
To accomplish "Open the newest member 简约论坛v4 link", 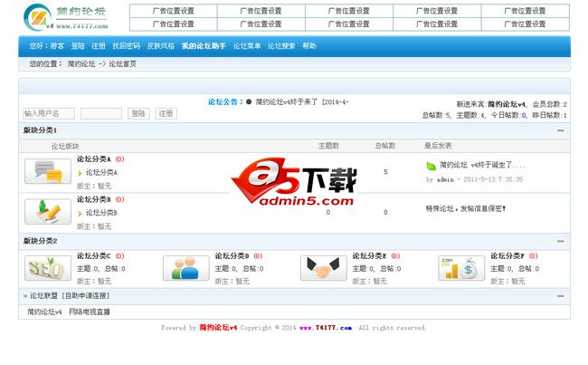I will tap(507, 104).
